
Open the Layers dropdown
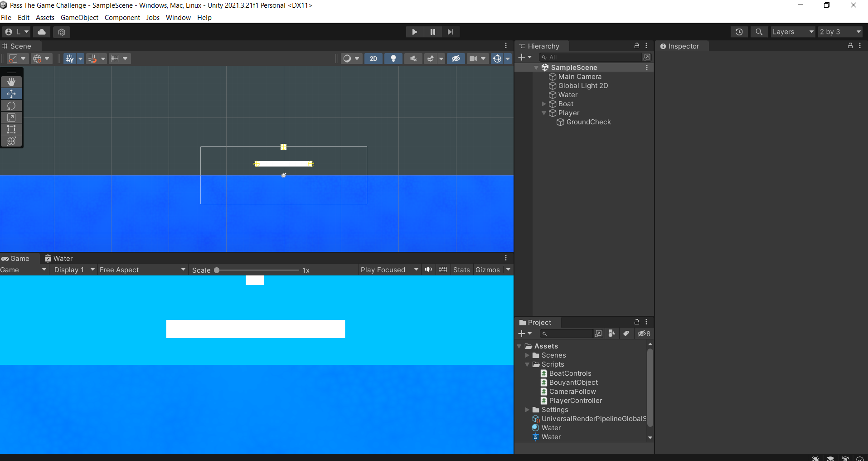click(x=793, y=32)
